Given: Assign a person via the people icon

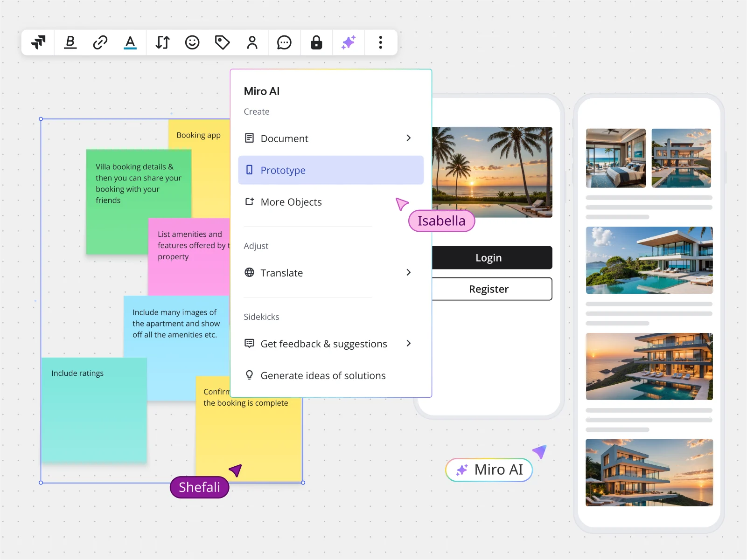Looking at the screenshot, I should (x=252, y=42).
